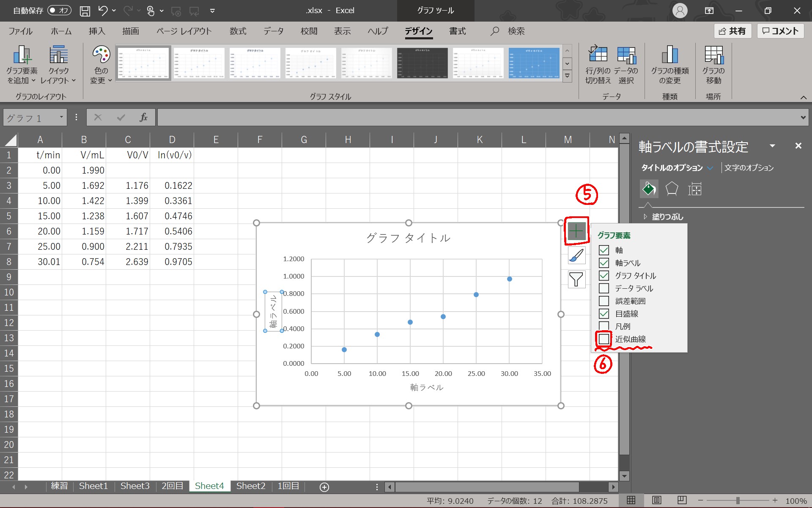
Task: Switch to the Sheet2 worksheet tab
Action: 251,486
